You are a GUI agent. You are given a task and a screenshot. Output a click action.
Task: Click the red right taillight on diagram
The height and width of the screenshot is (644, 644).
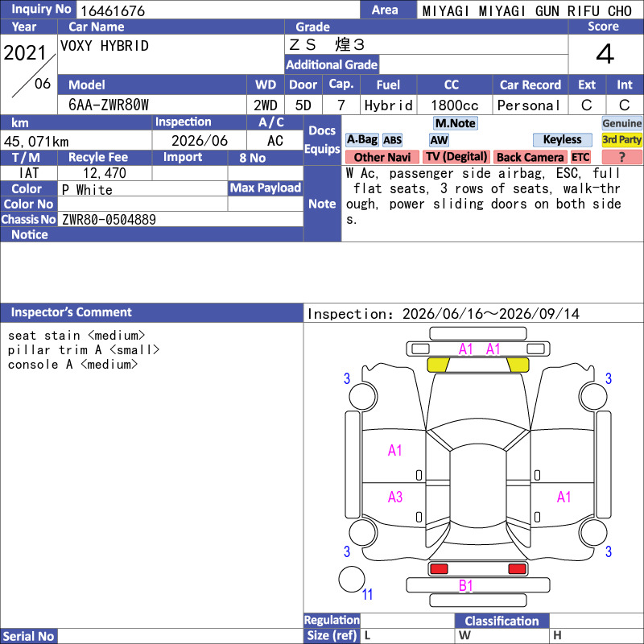(517, 569)
